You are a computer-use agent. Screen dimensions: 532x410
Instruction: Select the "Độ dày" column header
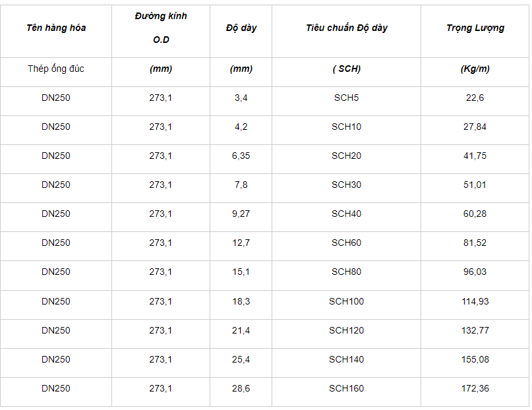241,28
